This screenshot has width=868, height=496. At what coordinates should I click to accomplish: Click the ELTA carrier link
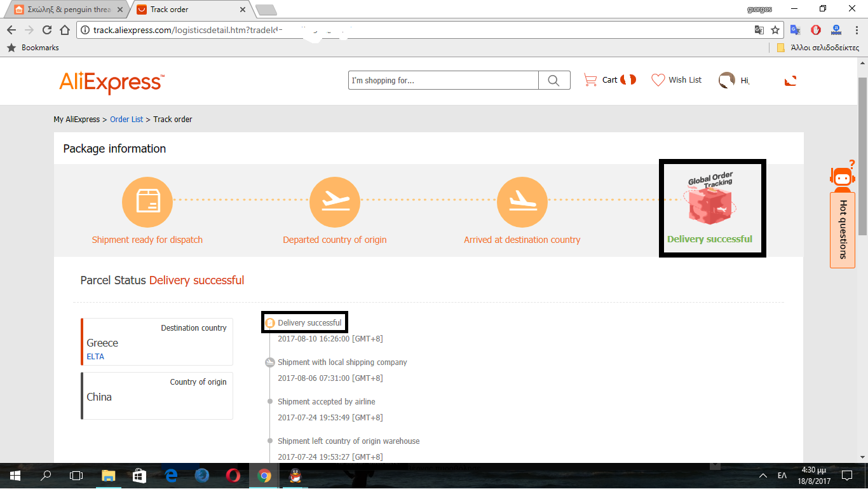click(95, 357)
